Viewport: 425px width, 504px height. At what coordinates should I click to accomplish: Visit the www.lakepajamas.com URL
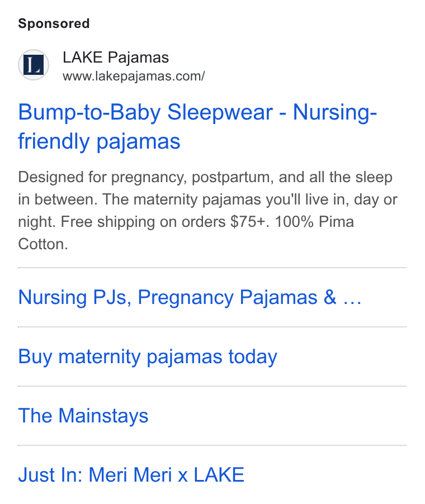point(134,76)
